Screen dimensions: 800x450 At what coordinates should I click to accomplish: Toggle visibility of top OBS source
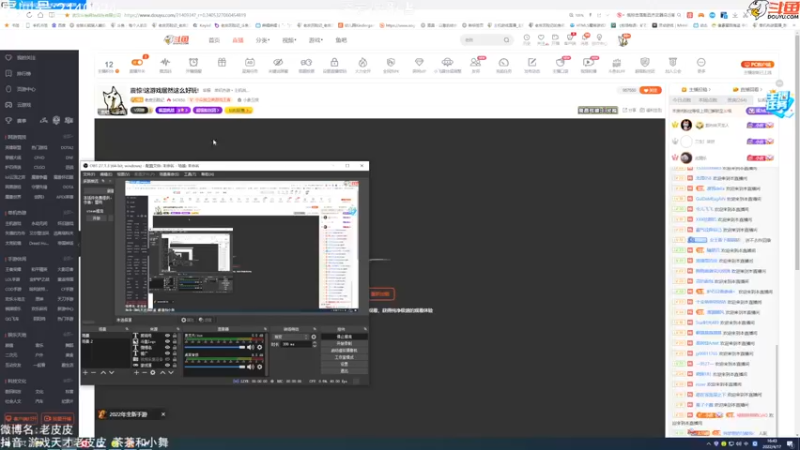pyautogui.click(x=167, y=336)
